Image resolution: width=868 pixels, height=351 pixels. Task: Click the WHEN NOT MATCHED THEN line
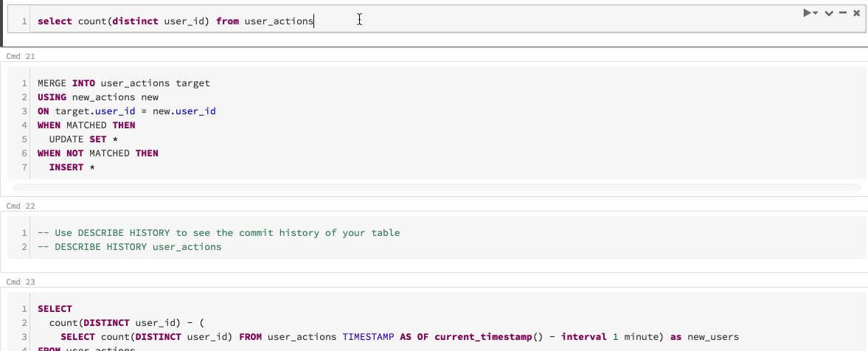[98, 153]
